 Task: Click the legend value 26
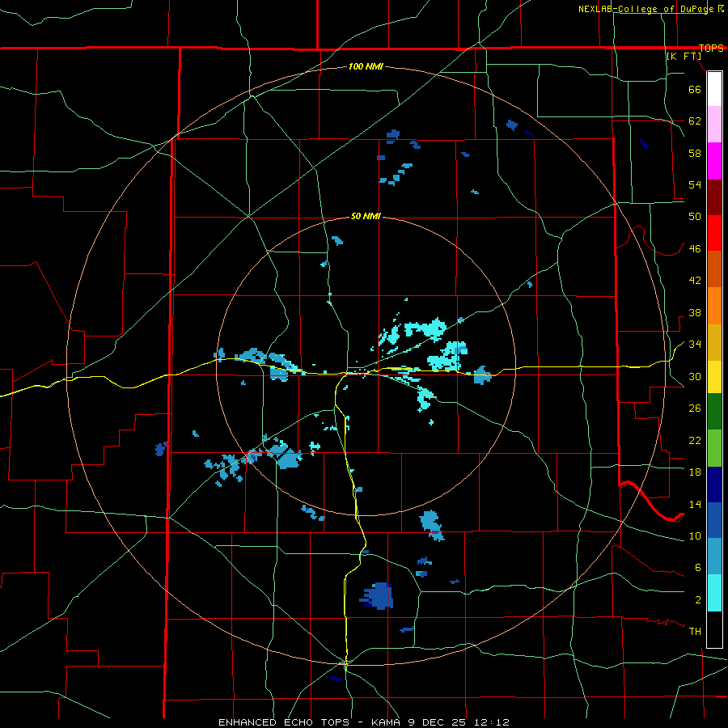[695, 408]
